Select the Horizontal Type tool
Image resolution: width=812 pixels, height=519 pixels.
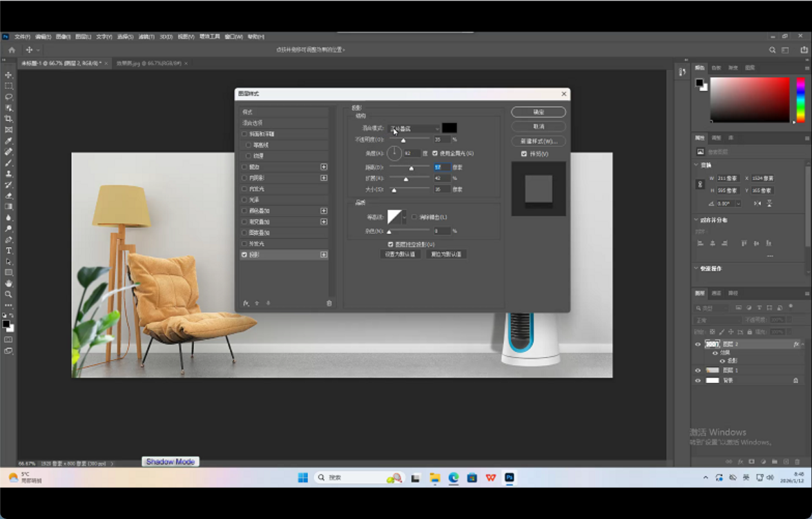[8, 251]
